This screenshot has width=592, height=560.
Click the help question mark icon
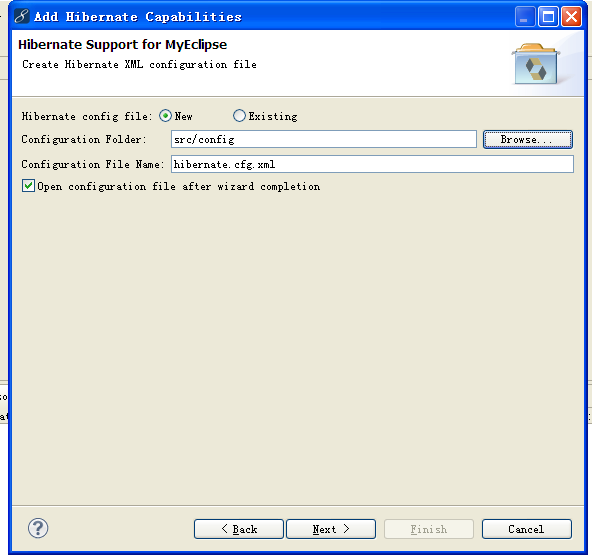click(x=38, y=528)
